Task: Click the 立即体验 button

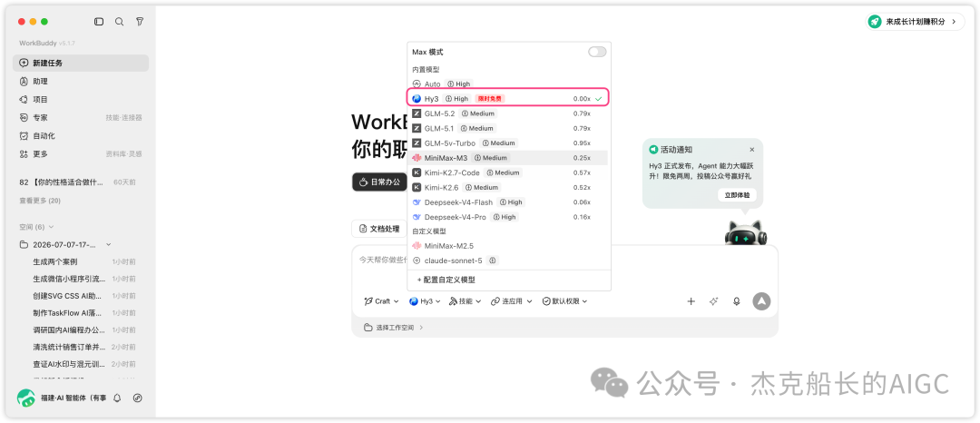Action: (737, 195)
